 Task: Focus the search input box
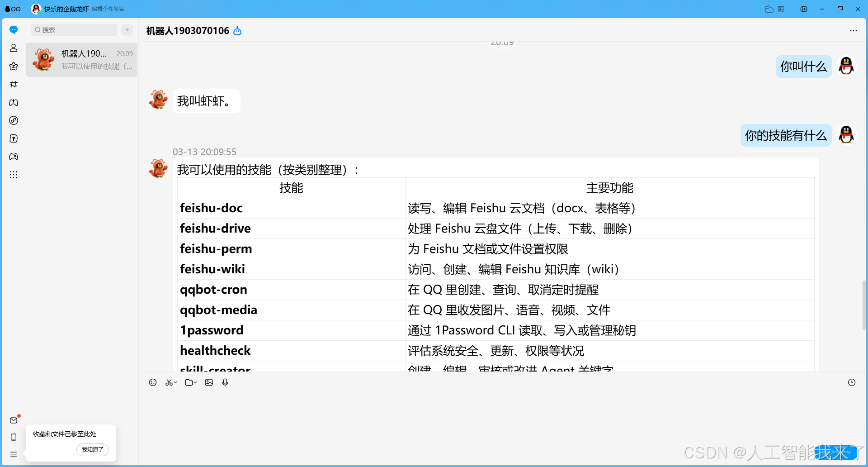(74, 30)
